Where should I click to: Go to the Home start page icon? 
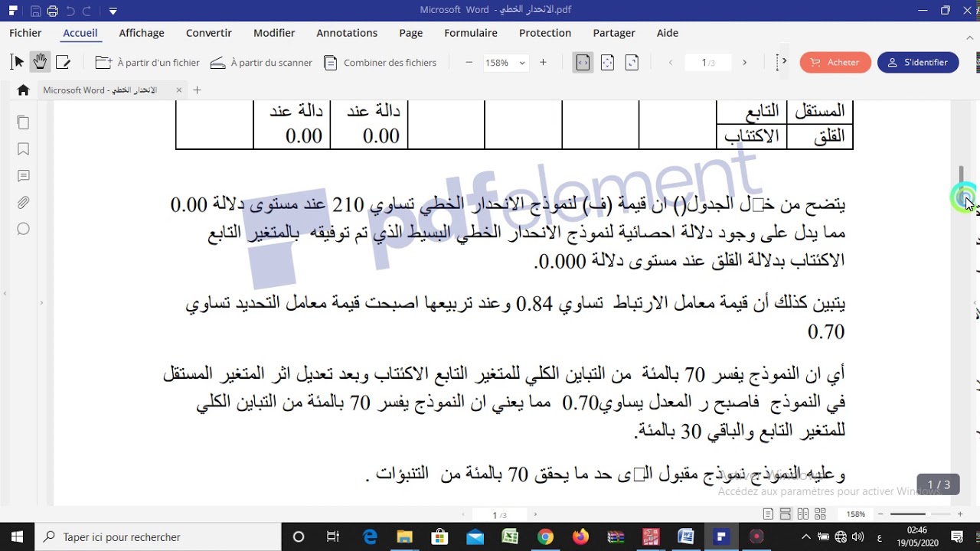point(23,90)
